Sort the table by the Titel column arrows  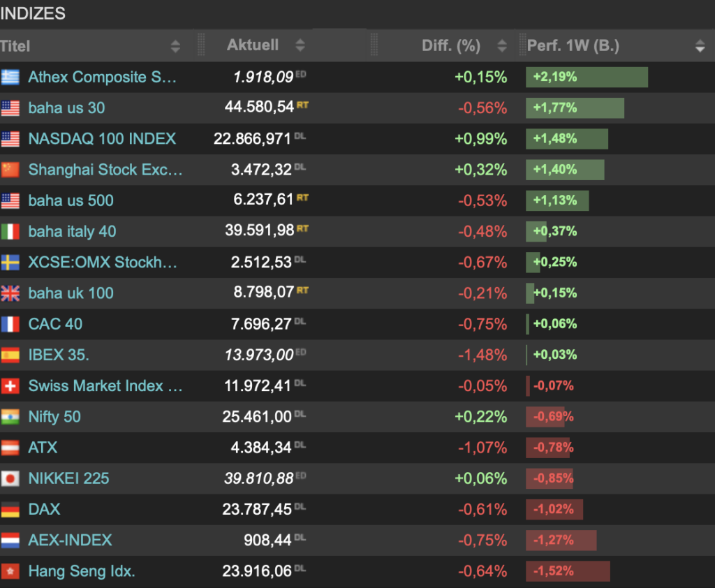(x=175, y=46)
